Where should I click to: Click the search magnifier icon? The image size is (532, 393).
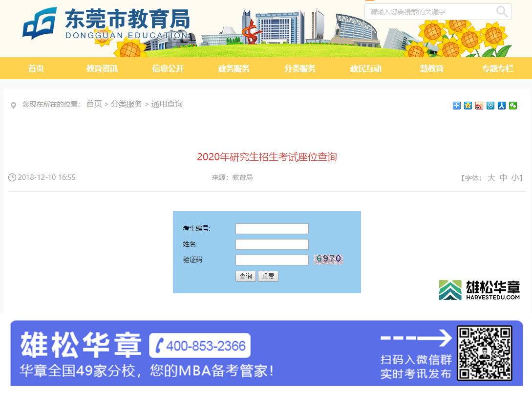[502, 12]
